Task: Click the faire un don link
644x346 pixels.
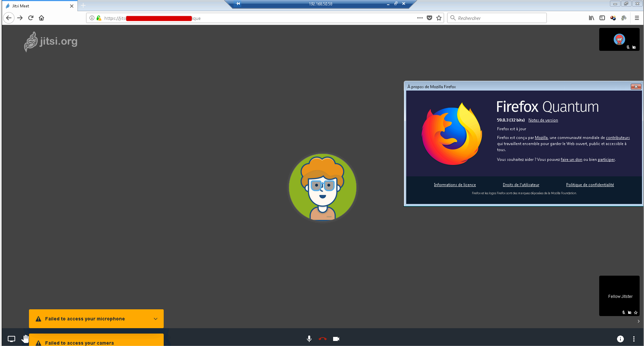Action: point(571,160)
